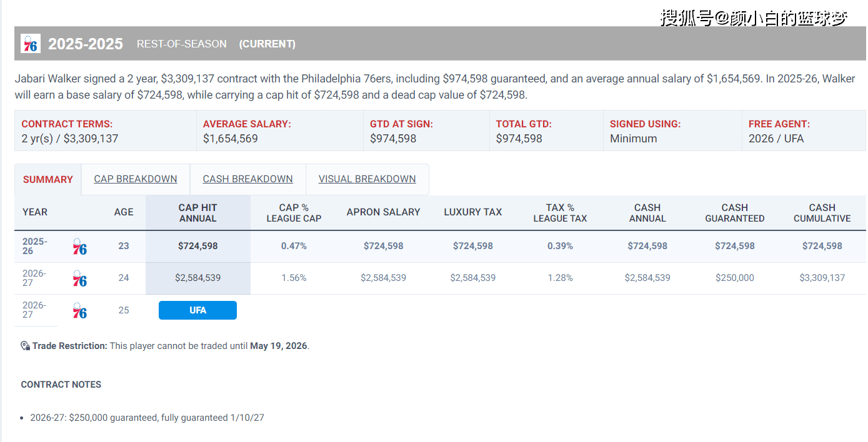Click the $2,584,539 cap hit cell
This screenshot has width=868, height=442.
point(197,278)
